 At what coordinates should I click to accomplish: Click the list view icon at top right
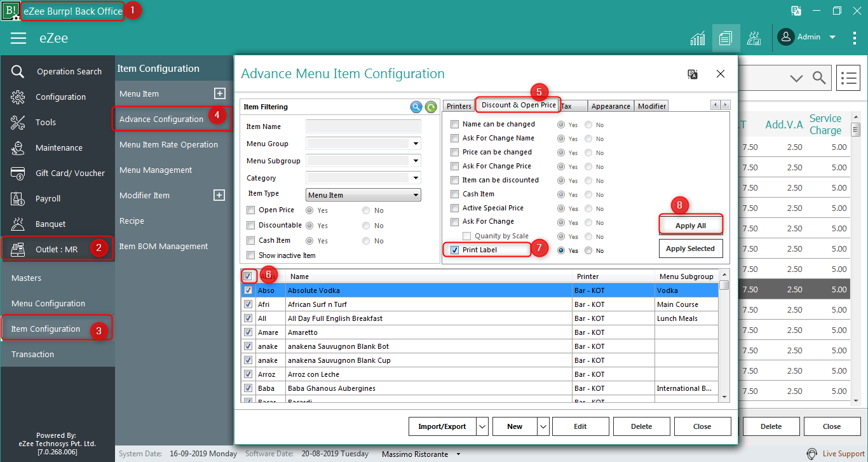point(848,78)
